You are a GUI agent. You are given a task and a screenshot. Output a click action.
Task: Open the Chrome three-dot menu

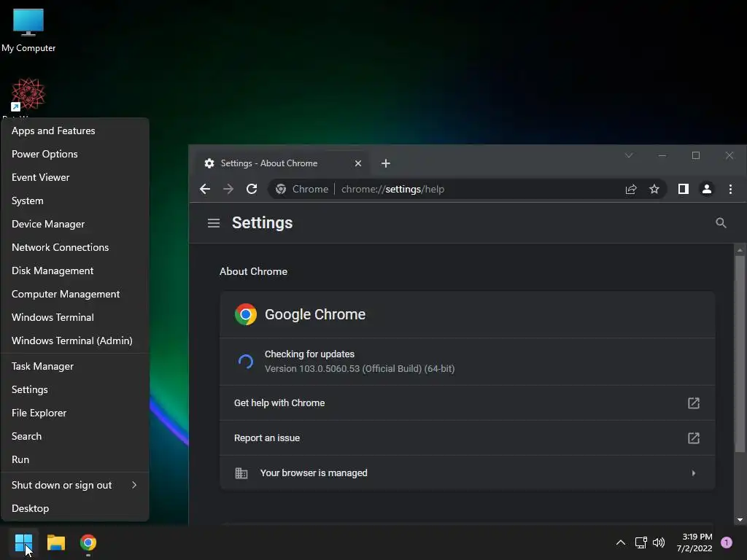730,189
